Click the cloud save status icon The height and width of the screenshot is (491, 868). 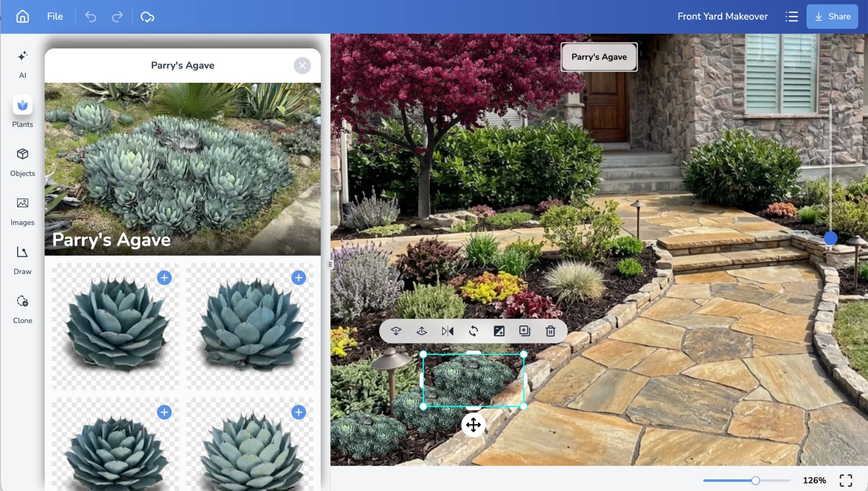[x=147, y=17]
